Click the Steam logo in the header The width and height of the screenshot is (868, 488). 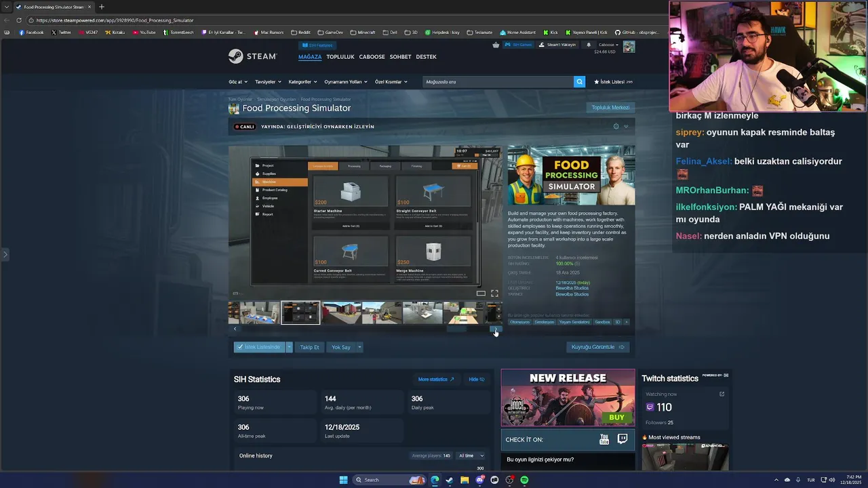click(x=252, y=56)
